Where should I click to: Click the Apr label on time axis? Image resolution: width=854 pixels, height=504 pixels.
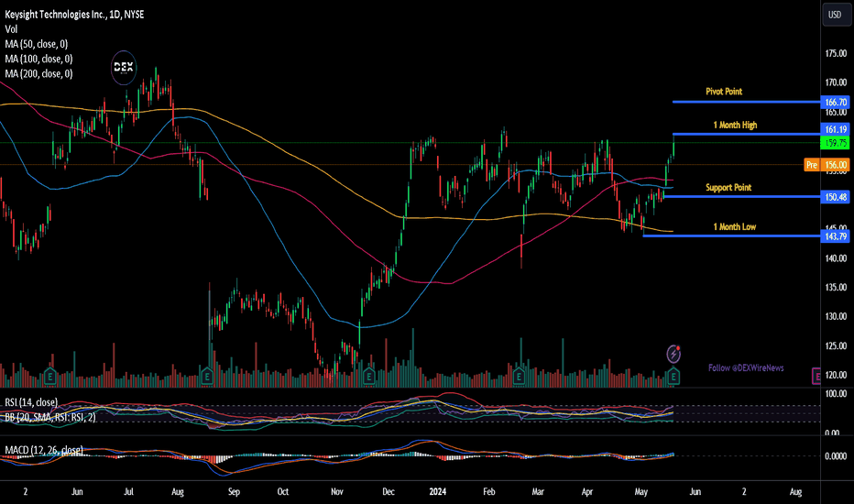click(587, 491)
